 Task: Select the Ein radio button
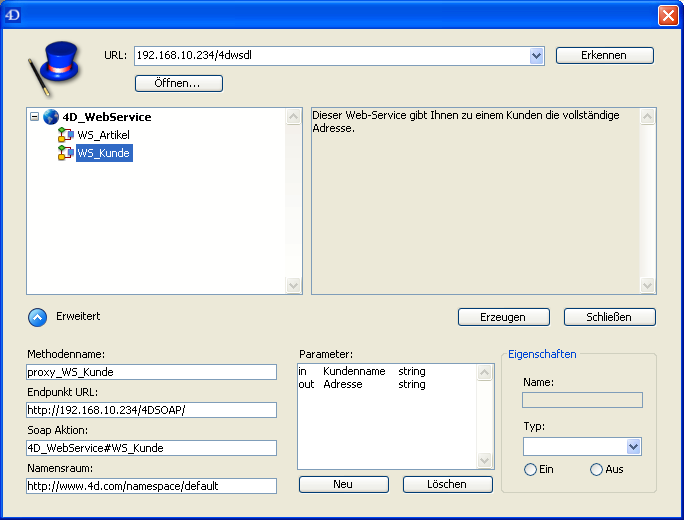click(531, 470)
